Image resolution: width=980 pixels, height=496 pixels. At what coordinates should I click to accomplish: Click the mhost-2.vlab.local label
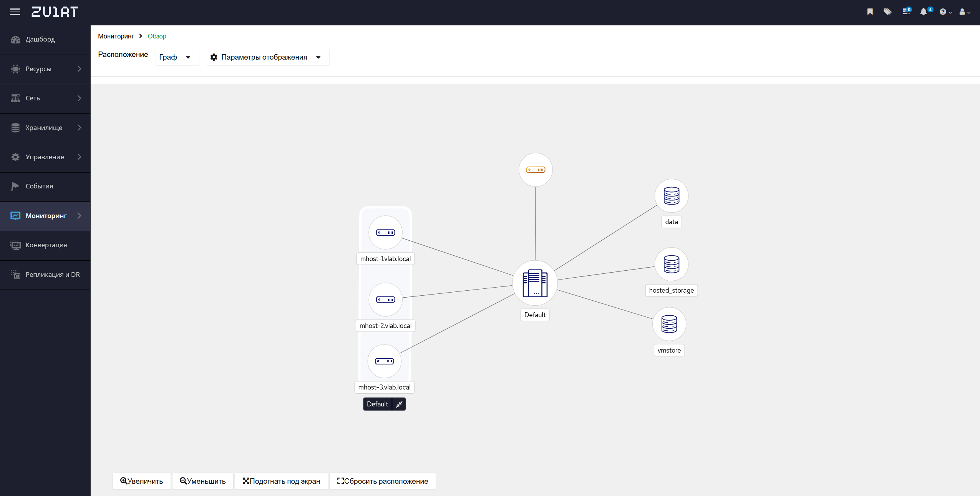pyautogui.click(x=385, y=326)
